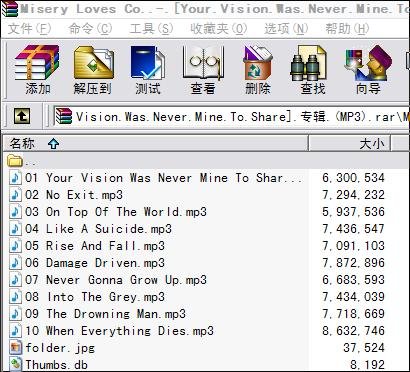Screen dimensions: 410x372
Task: Sort by the 大小 column header
Action: tap(349, 144)
